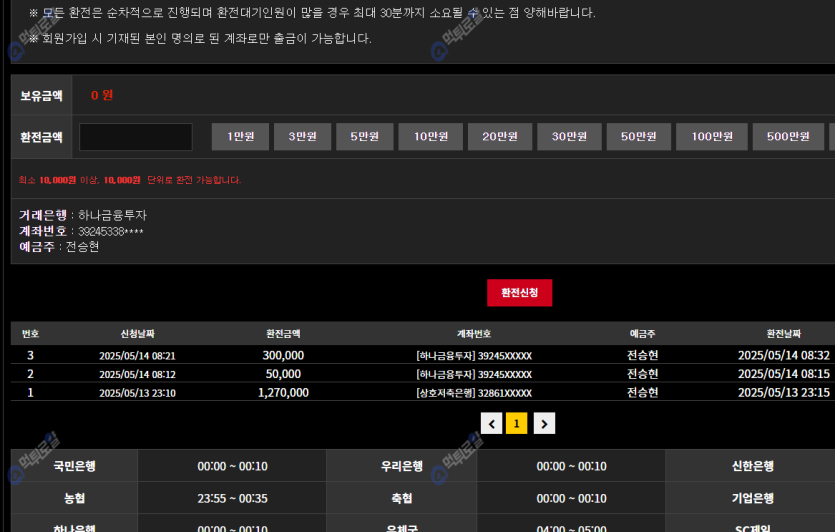
Task: Add 100만원 to the exchange amount
Action: (x=712, y=137)
